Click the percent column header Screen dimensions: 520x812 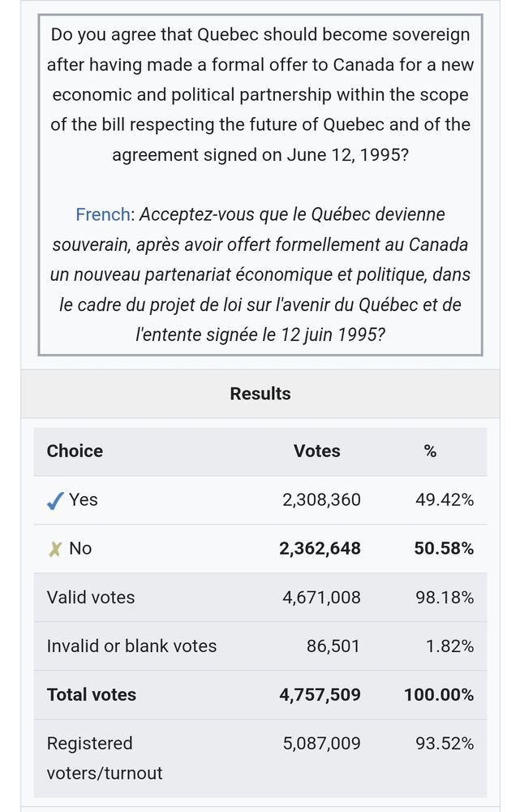(430, 451)
